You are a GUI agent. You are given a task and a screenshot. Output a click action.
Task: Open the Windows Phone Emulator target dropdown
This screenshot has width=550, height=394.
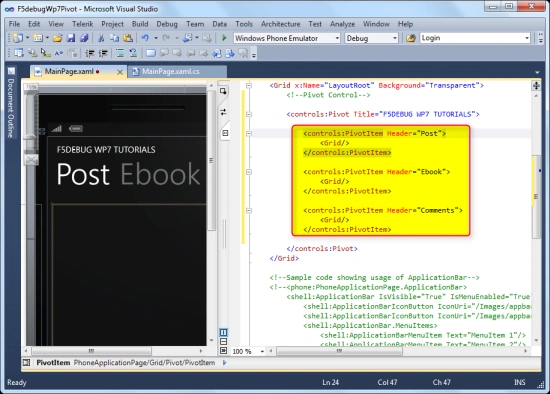[x=337, y=38]
